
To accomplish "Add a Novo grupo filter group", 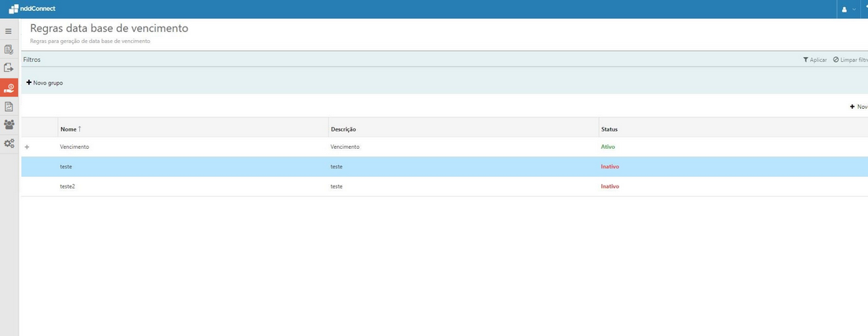I will coord(45,82).
